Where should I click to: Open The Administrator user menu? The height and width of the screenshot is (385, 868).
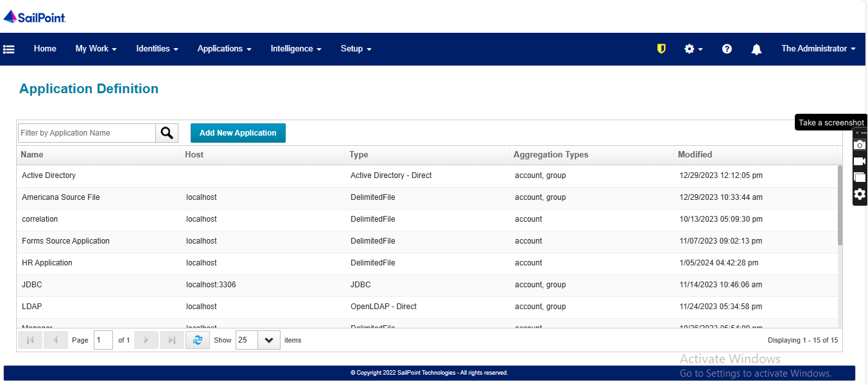click(x=819, y=49)
